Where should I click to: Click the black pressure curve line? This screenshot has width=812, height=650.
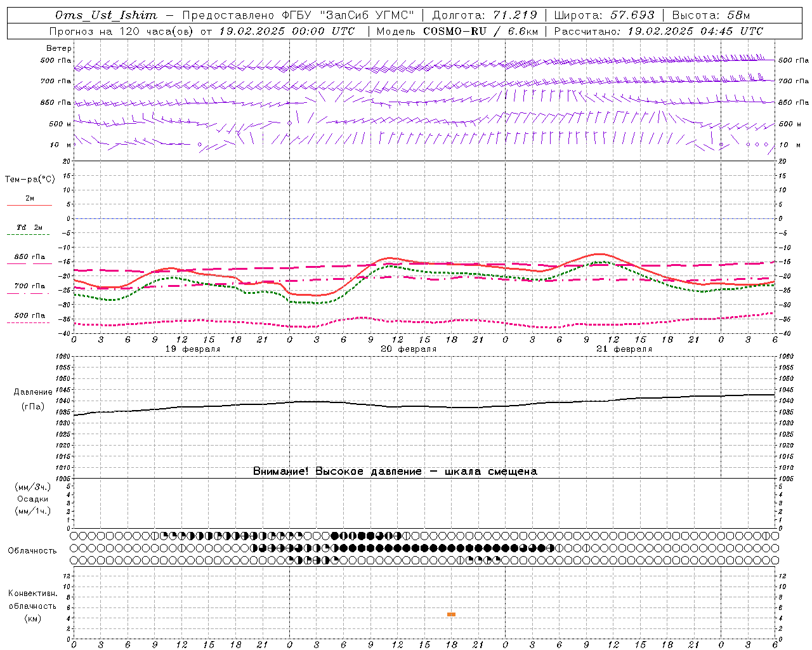[424, 405]
